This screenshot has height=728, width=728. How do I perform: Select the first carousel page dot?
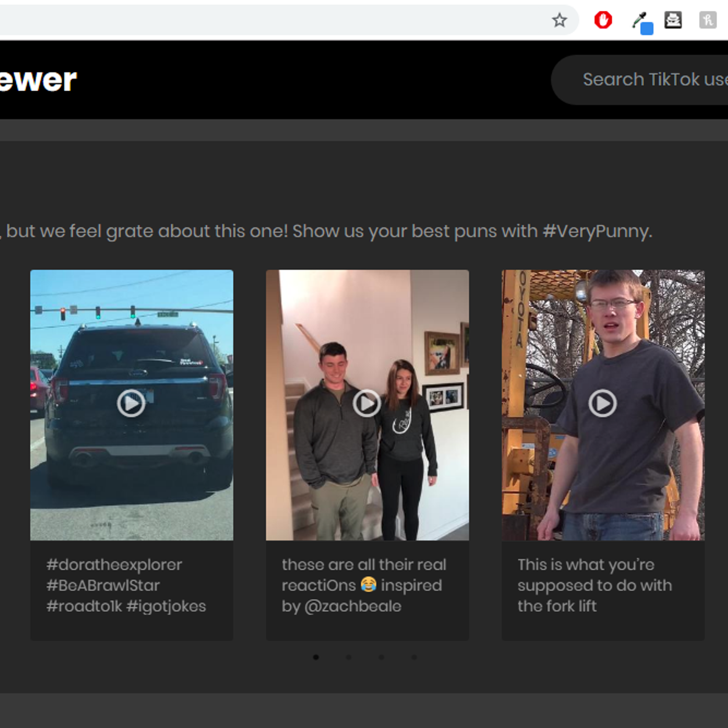click(x=316, y=657)
